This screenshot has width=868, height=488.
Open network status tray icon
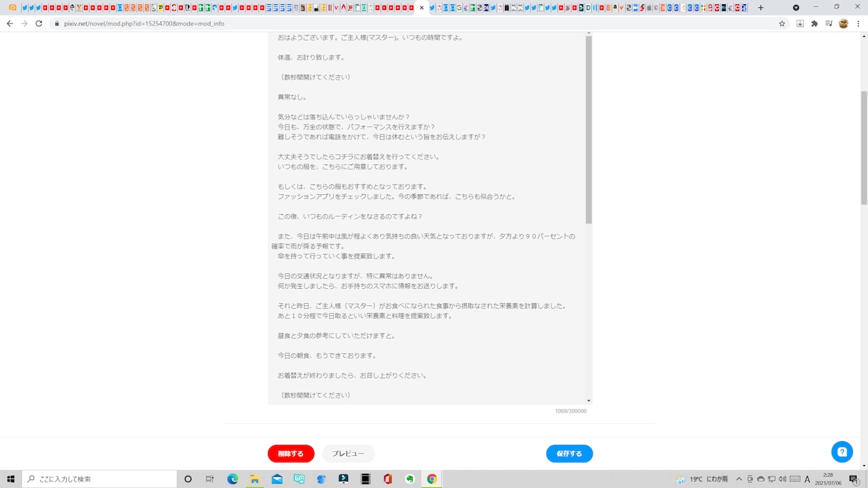[771, 479]
